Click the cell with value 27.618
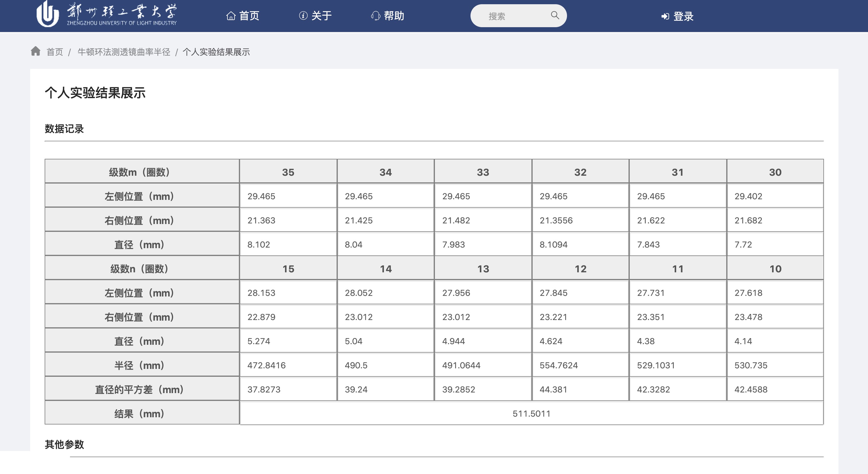This screenshot has height=474, width=868. pyautogui.click(x=775, y=292)
